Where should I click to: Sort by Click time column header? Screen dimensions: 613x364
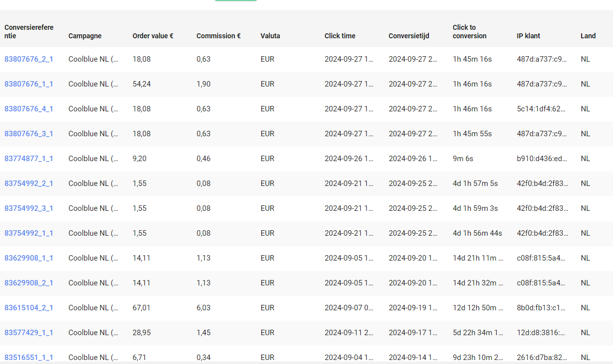coord(340,36)
